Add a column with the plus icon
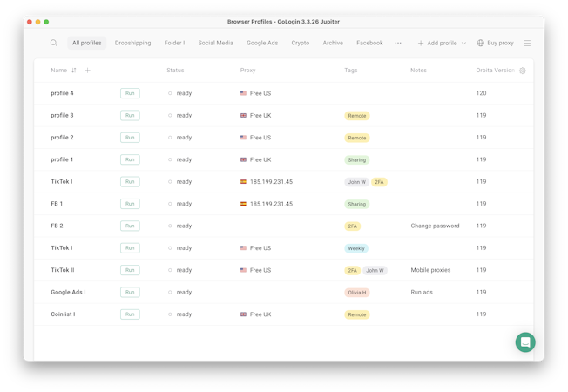 point(87,71)
